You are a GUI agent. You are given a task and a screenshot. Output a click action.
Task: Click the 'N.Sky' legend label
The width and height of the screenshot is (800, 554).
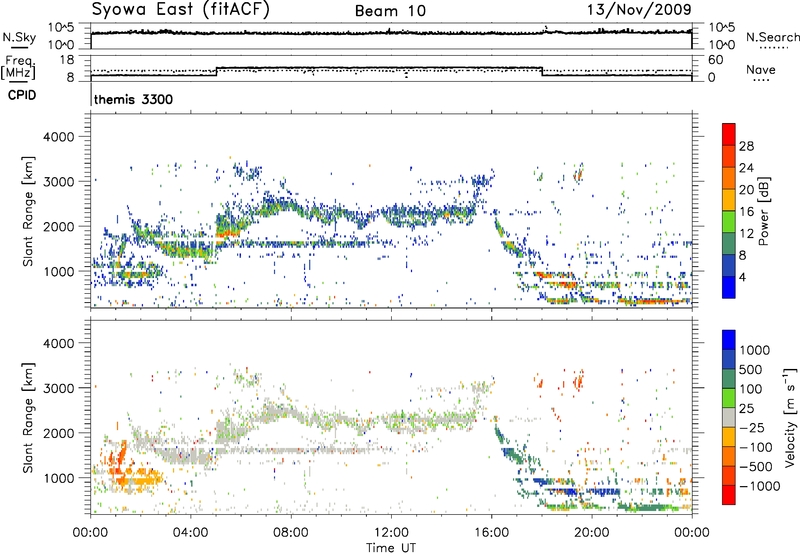19,37
